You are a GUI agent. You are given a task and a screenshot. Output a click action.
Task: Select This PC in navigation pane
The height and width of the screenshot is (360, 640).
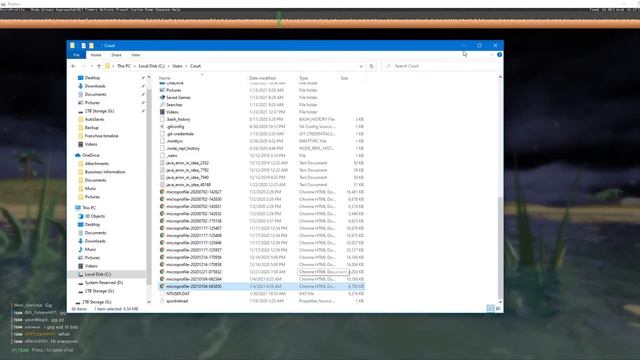coord(89,208)
